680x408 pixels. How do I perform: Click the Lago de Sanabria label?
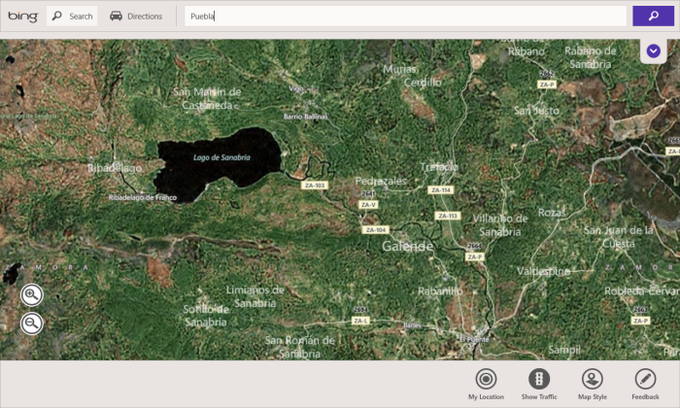(222, 157)
